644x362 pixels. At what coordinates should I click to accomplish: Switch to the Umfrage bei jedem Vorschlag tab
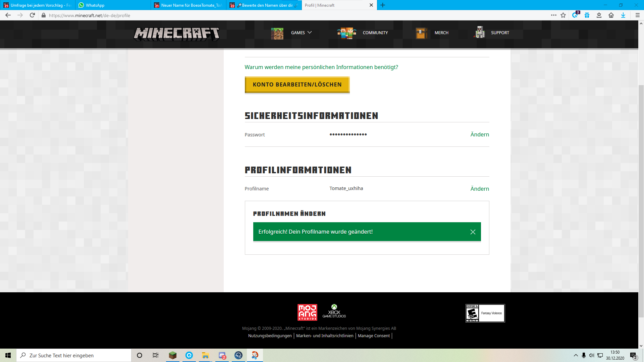tap(38, 5)
